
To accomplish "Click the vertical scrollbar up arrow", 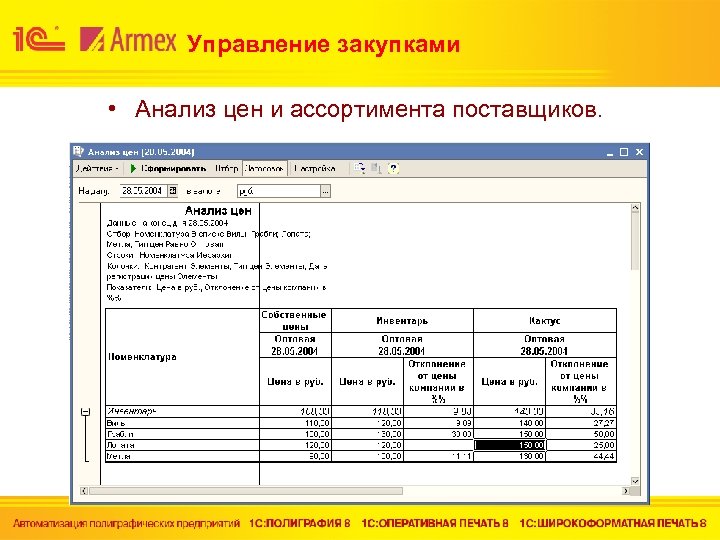I will click(x=636, y=208).
